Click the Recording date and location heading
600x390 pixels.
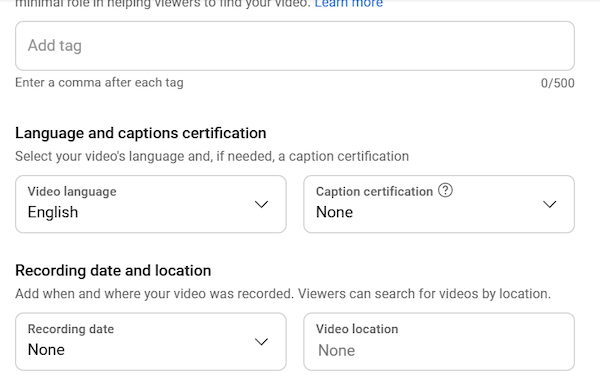[x=113, y=271]
